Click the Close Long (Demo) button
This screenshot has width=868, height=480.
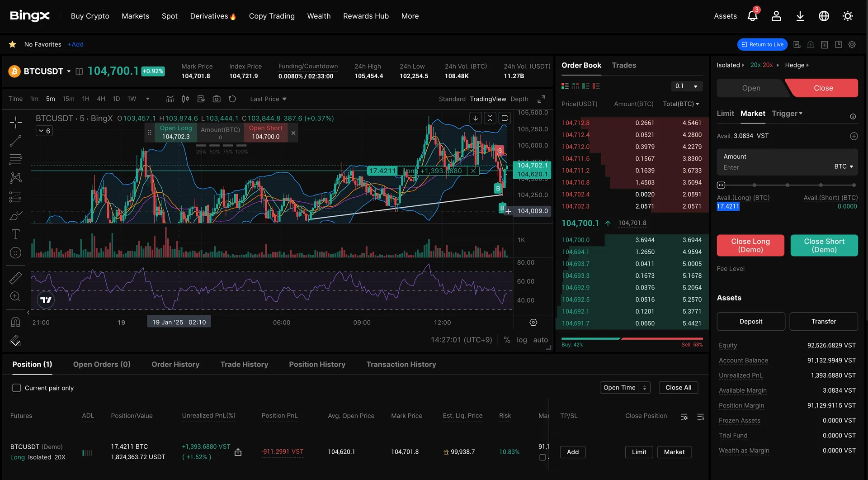[x=750, y=246]
